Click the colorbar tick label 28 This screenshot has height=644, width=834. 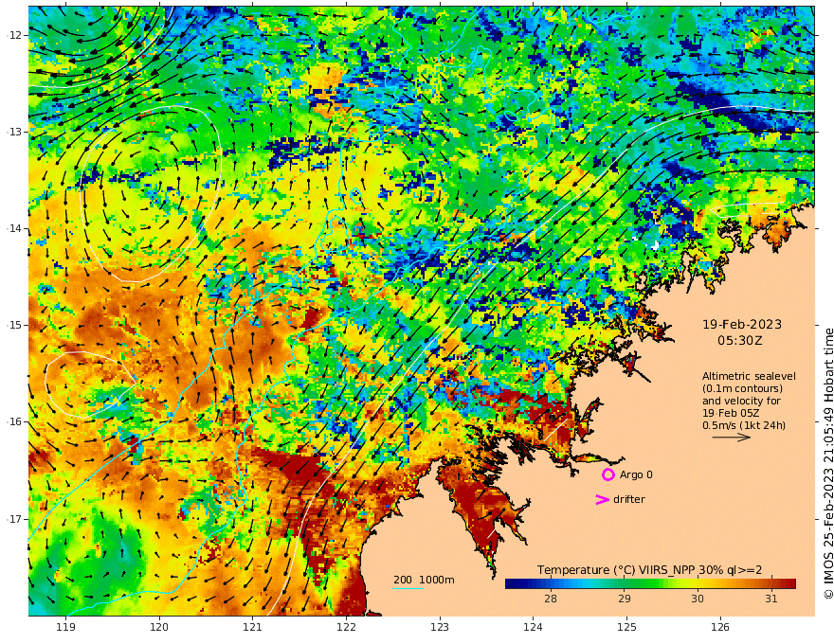(551, 599)
